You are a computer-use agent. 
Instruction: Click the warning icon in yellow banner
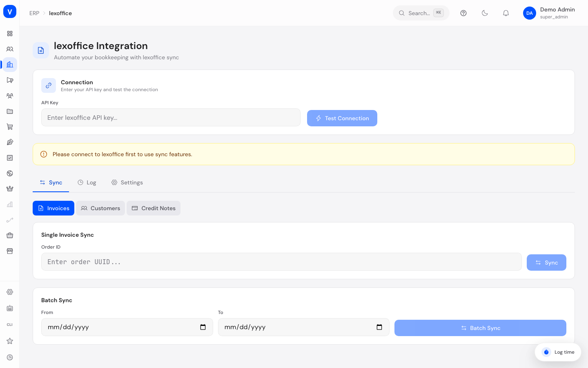[44, 154]
